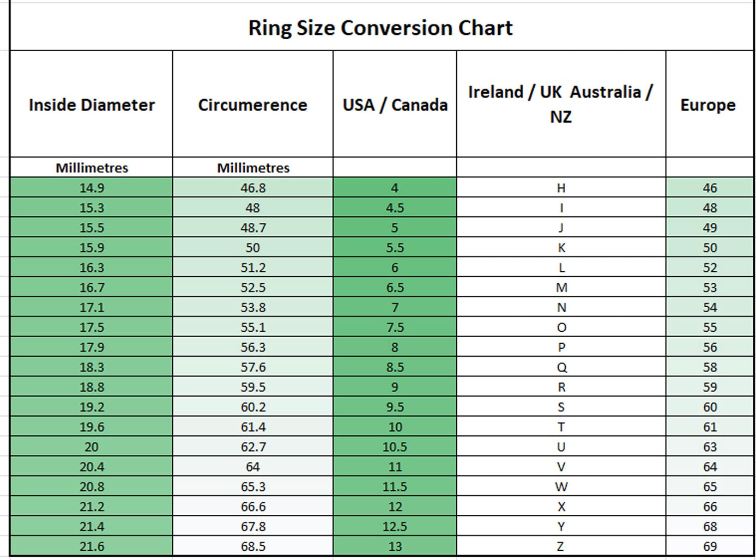Click the UK size letter Z cell
This screenshot has width=756, height=560.
coord(561,546)
